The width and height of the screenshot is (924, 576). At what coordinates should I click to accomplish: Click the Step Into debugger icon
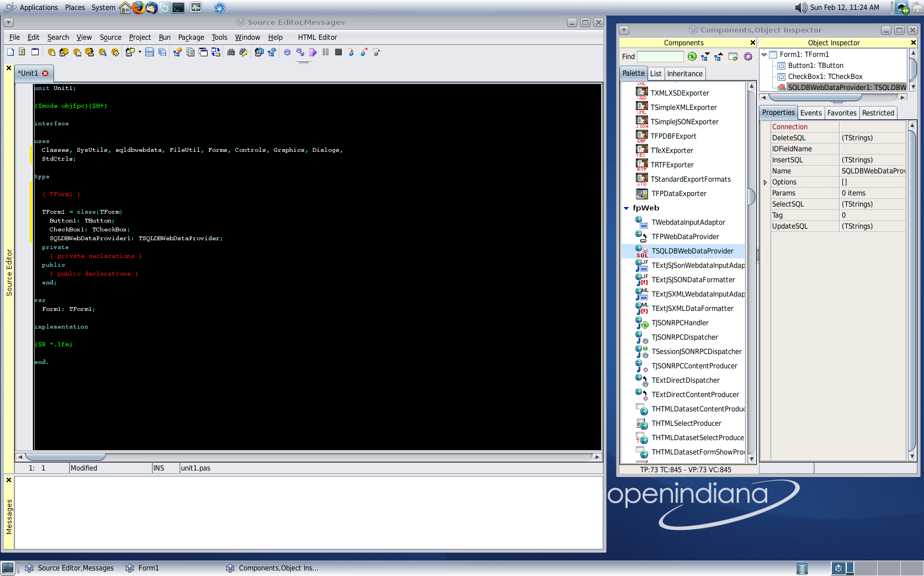[351, 52]
